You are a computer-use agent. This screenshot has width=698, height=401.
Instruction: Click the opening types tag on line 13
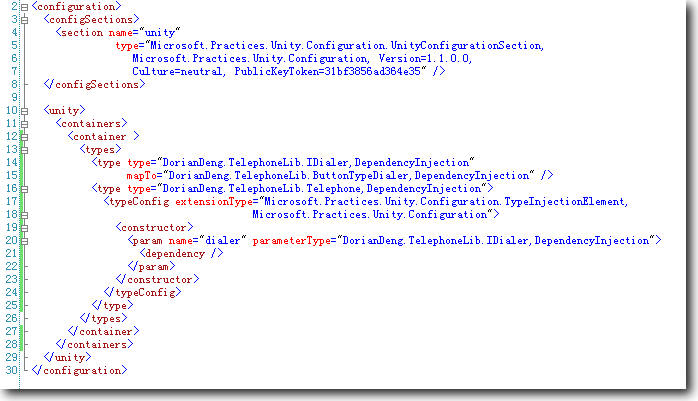point(100,149)
